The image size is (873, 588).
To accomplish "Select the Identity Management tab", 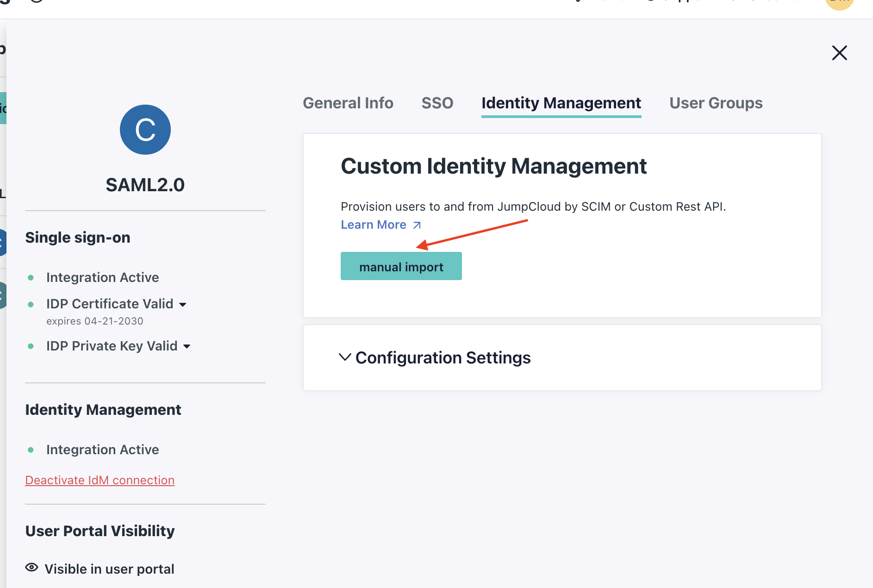I will [x=561, y=103].
